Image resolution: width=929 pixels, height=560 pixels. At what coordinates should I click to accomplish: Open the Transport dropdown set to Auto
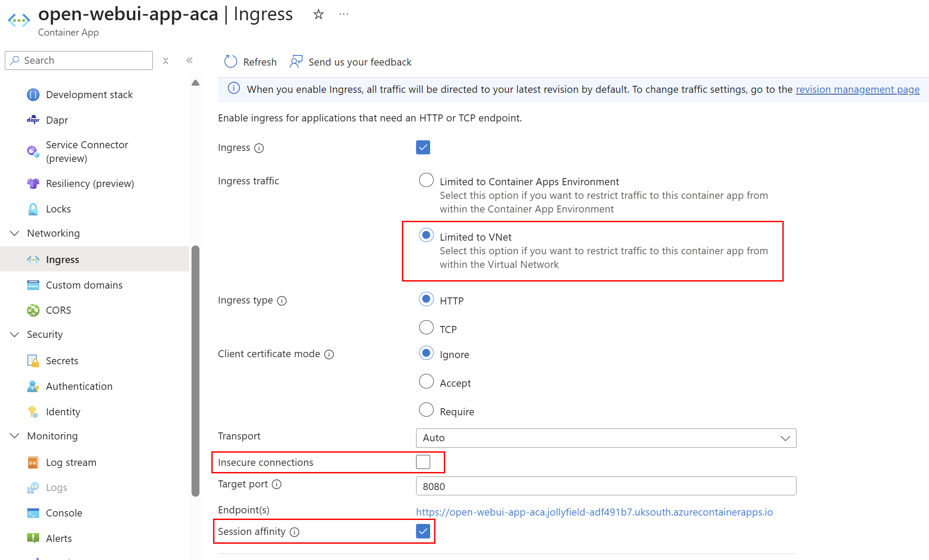[605, 438]
